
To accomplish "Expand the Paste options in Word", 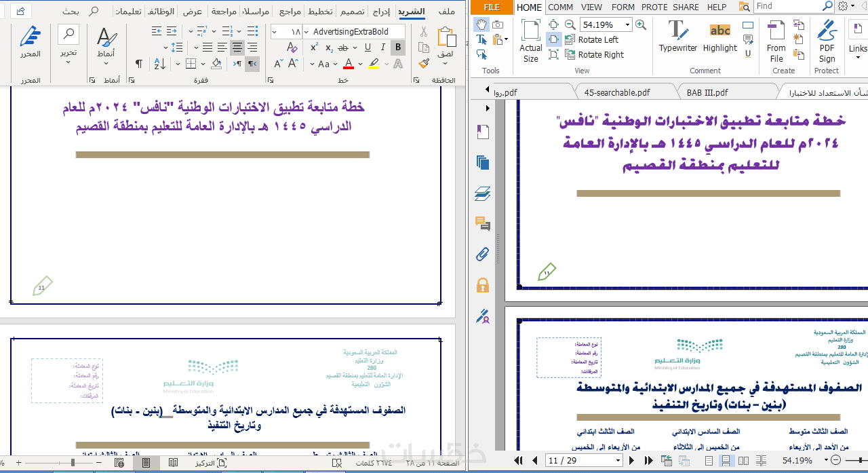I will 446,63.
